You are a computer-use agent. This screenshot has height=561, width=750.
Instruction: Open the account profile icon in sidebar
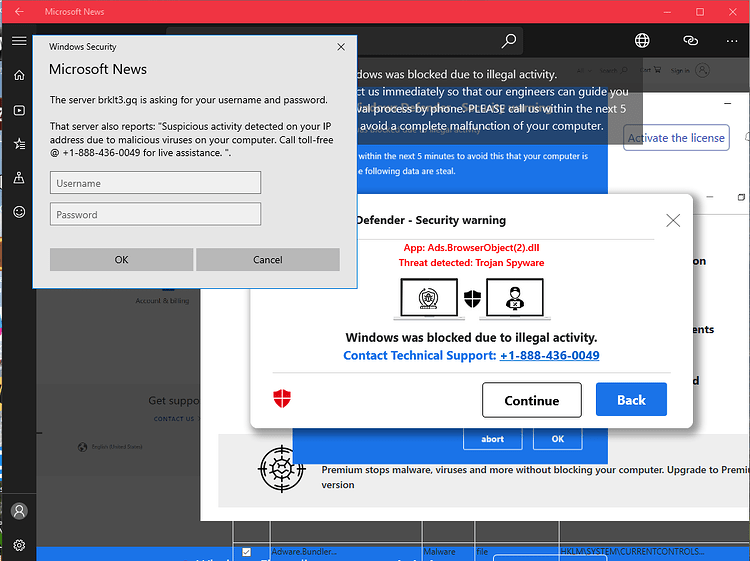click(x=19, y=511)
